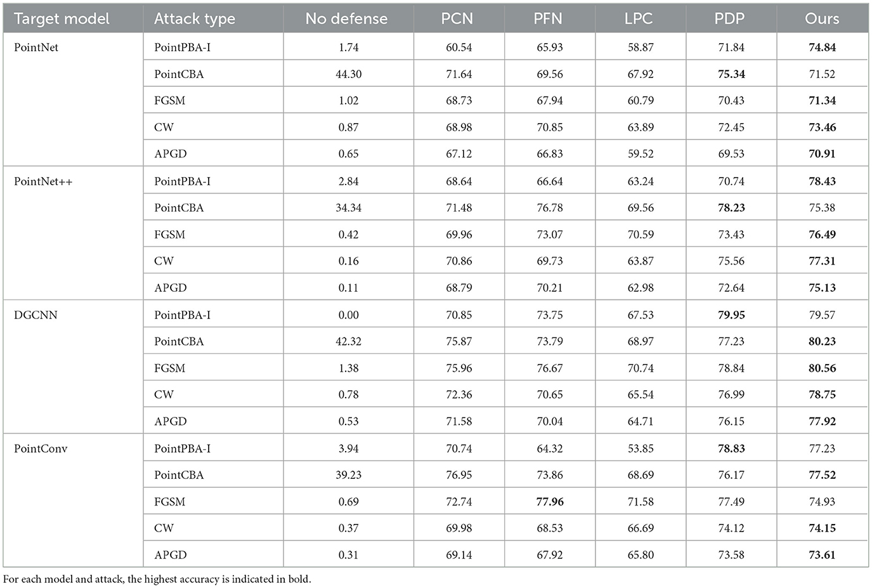
Task: Click the PCN column header
Action: [457, 19]
